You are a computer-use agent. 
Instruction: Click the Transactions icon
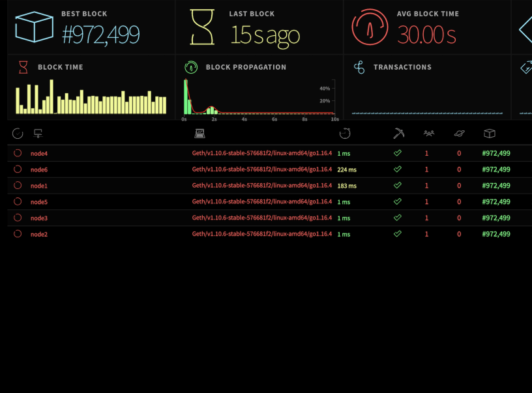[x=359, y=67]
